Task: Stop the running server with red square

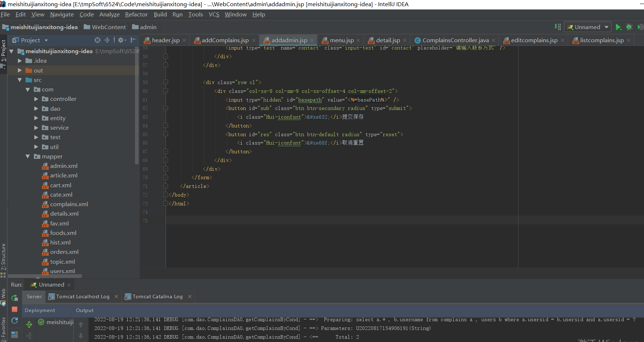Action: 15,309
